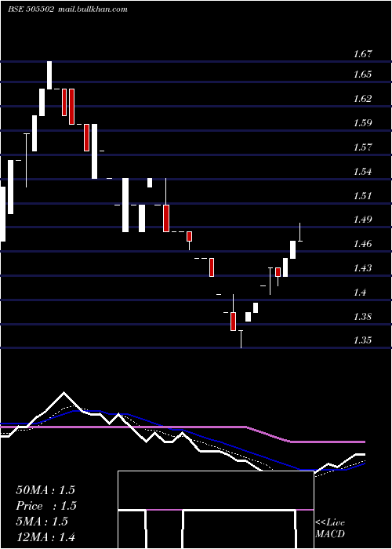Click the 1.4 price axis label

pos(361,293)
